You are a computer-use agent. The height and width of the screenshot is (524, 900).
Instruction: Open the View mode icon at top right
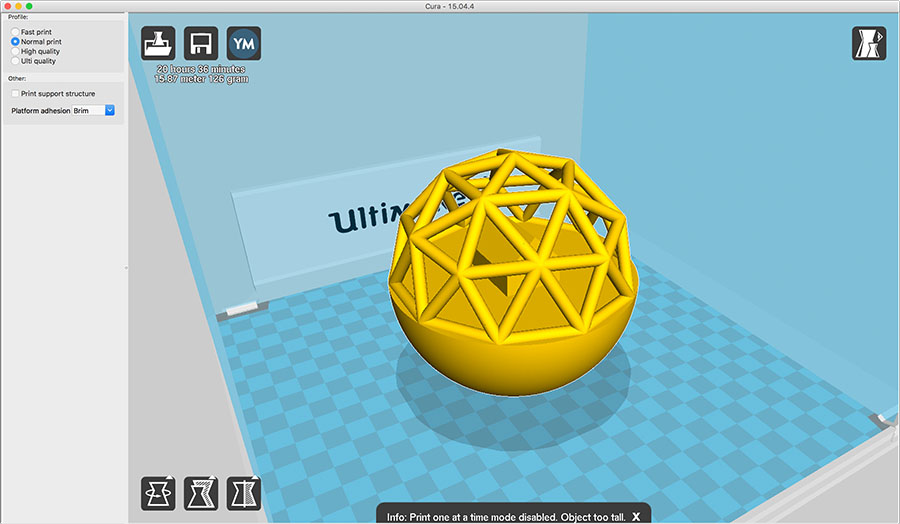click(x=869, y=43)
